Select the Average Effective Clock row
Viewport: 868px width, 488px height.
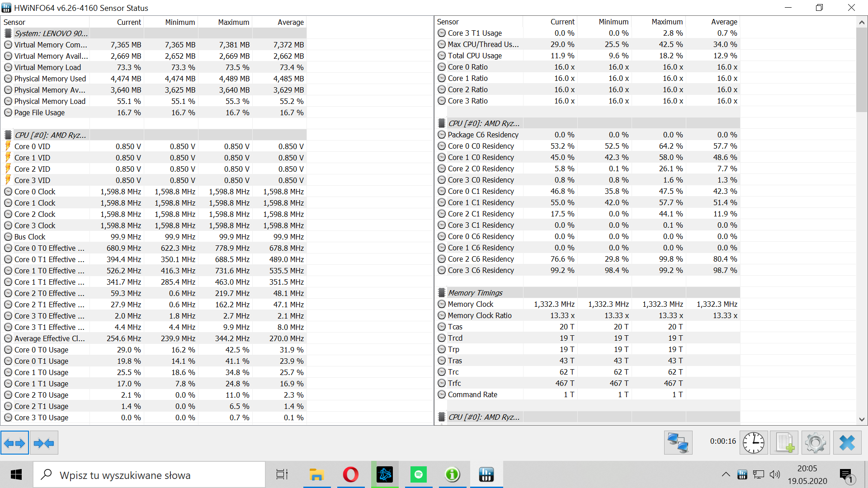pyautogui.click(x=154, y=338)
